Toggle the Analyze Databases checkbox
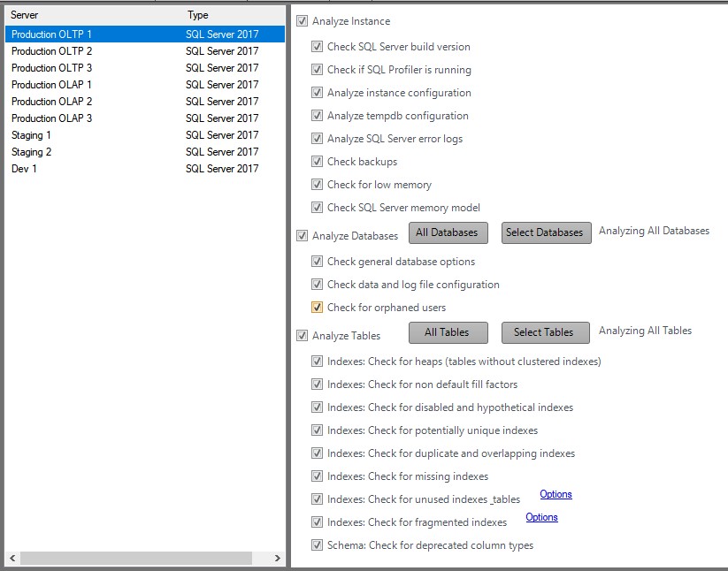 [x=303, y=236]
